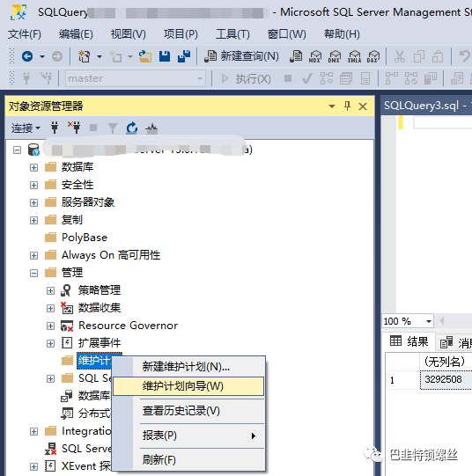Expand the 服务器对象 folder

coord(33,202)
